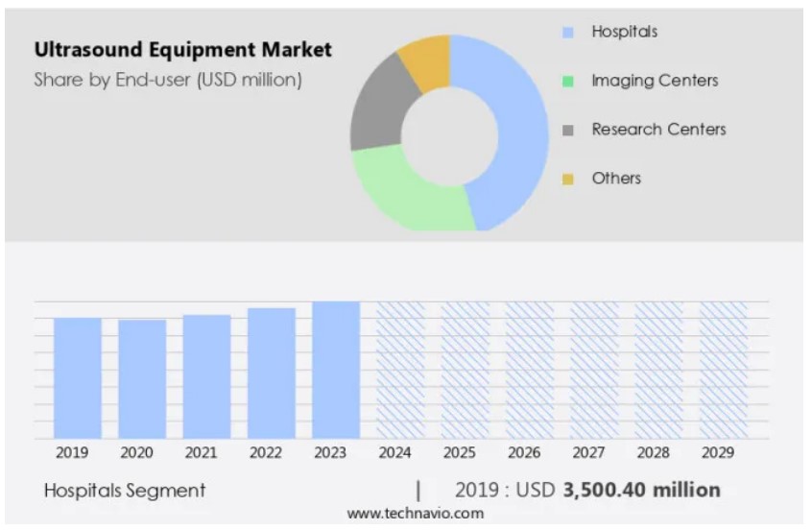Click the yellow Others legend swatch

pos(567,180)
